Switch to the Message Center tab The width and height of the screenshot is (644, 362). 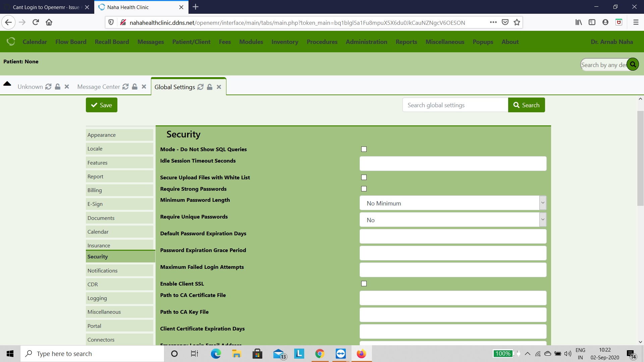click(98, 86)
